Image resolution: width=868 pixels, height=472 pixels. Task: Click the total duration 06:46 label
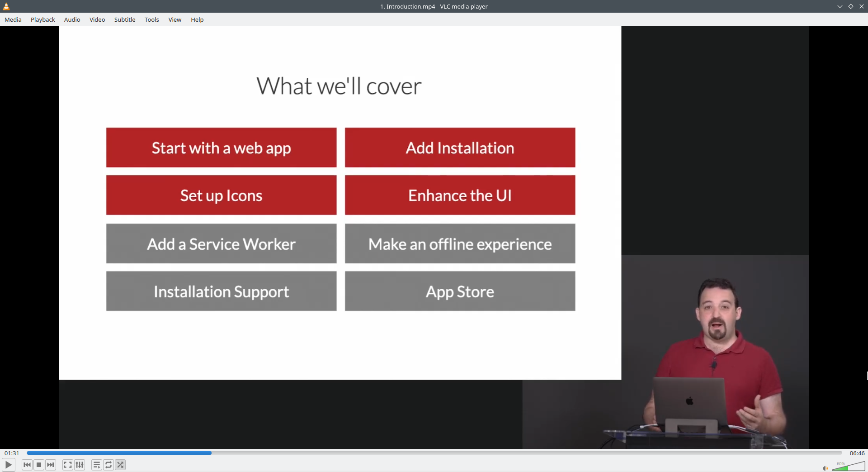857,453
